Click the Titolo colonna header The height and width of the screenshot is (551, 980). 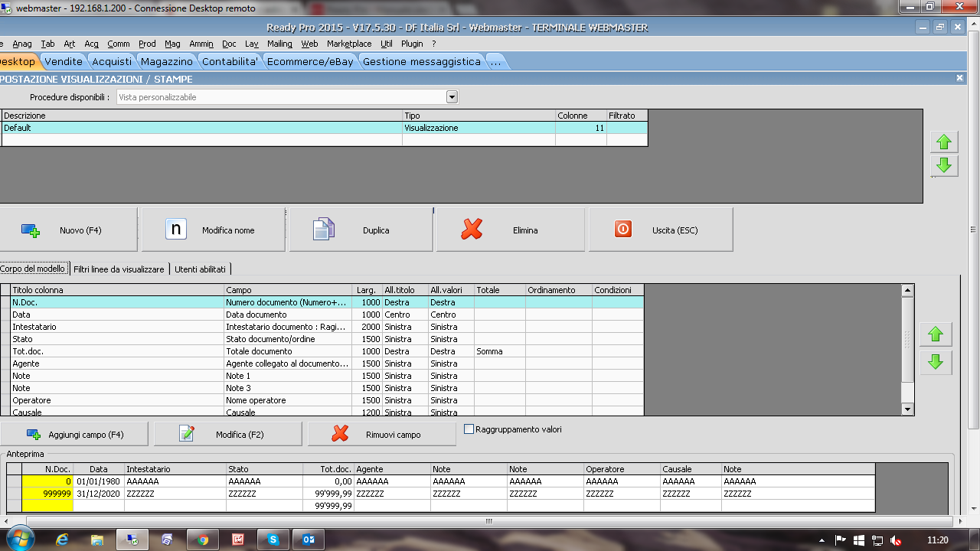(117, 290)
